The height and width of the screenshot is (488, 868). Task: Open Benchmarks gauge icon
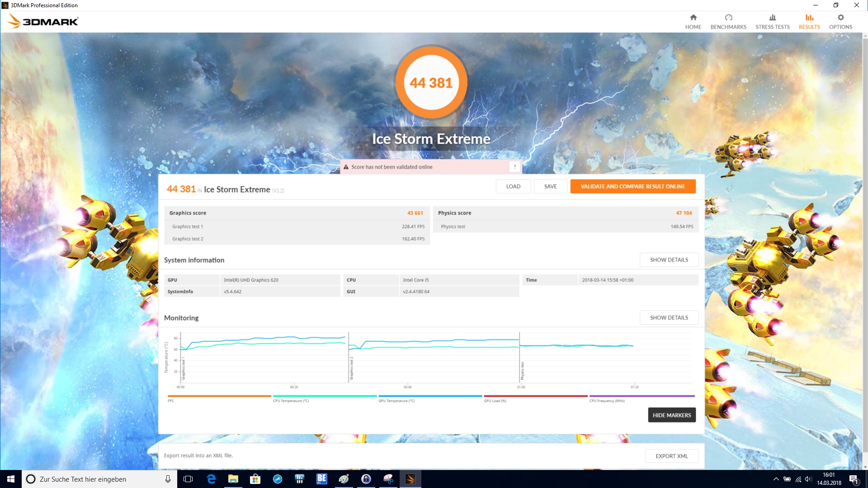tap(728, 18)
